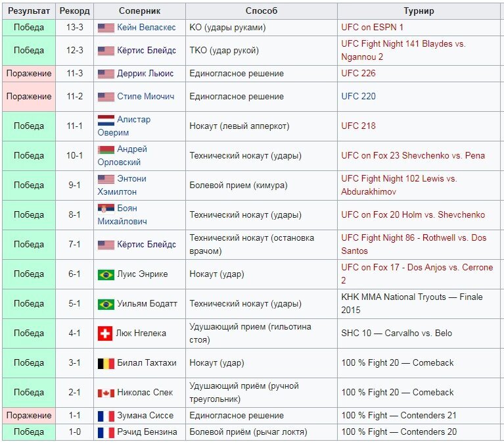Click the Рекорд column header
The height and width of the screenshot is (444, 504).
[74, 11]
